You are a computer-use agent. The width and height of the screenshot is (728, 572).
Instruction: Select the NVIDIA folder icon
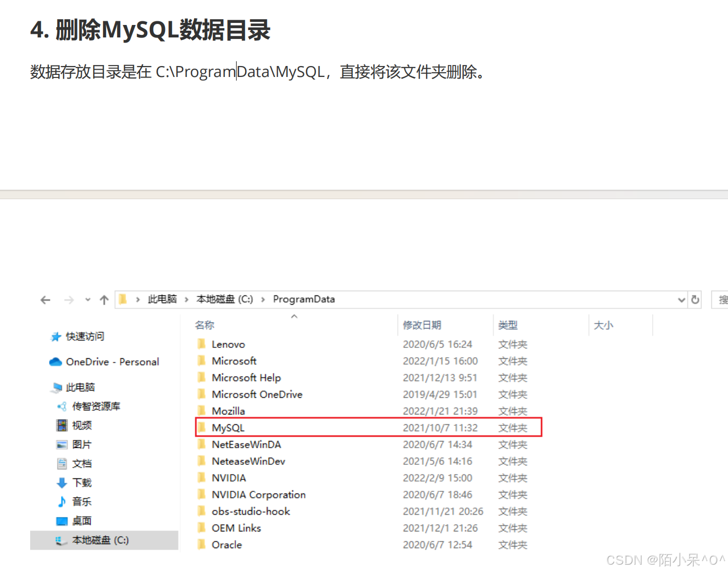[x=201, y=478]
